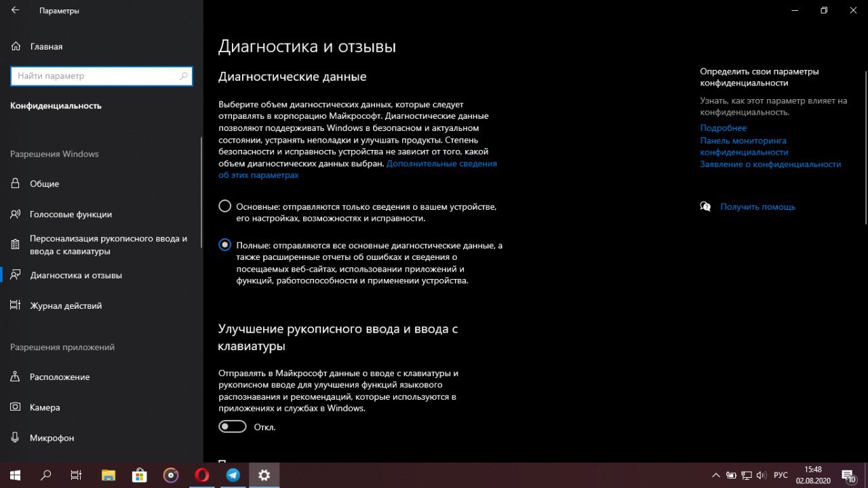The width and height of the screenshot is (868, 488).
Task: Open clock and date 15:48
Action: [813, 475]
